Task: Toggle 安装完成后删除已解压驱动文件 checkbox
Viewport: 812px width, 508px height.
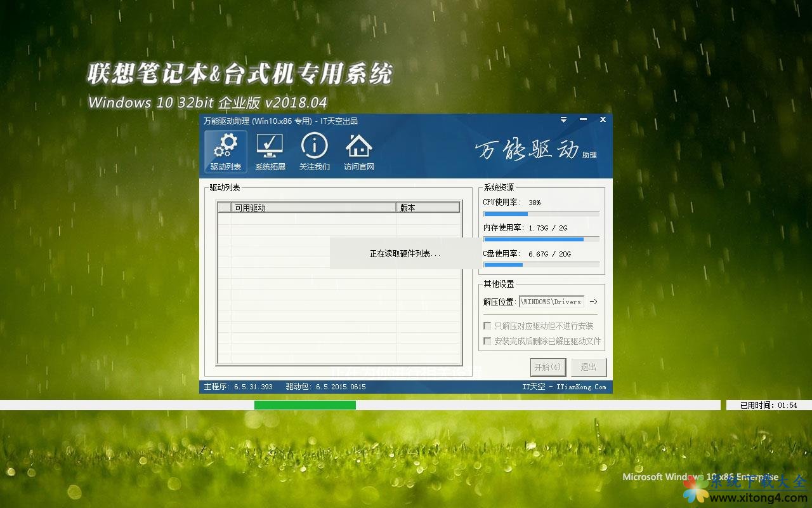Action: tap(487, 341)
